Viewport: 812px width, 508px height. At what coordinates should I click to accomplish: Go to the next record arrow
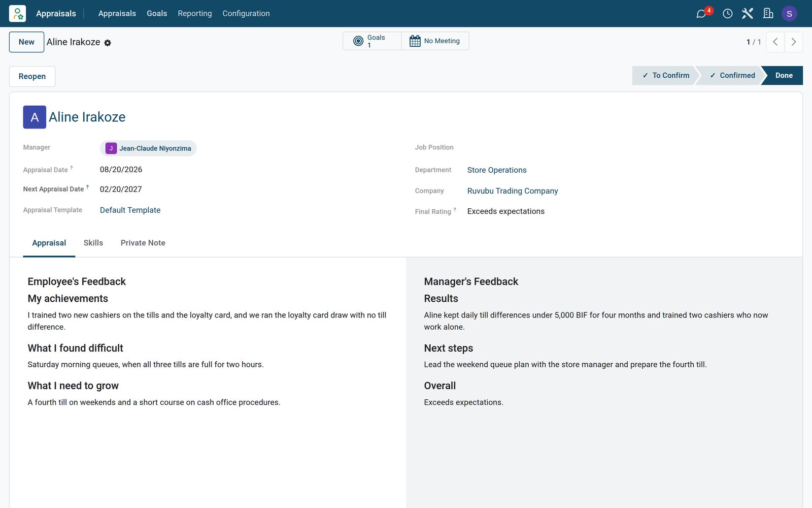click(x=794, y=42)
